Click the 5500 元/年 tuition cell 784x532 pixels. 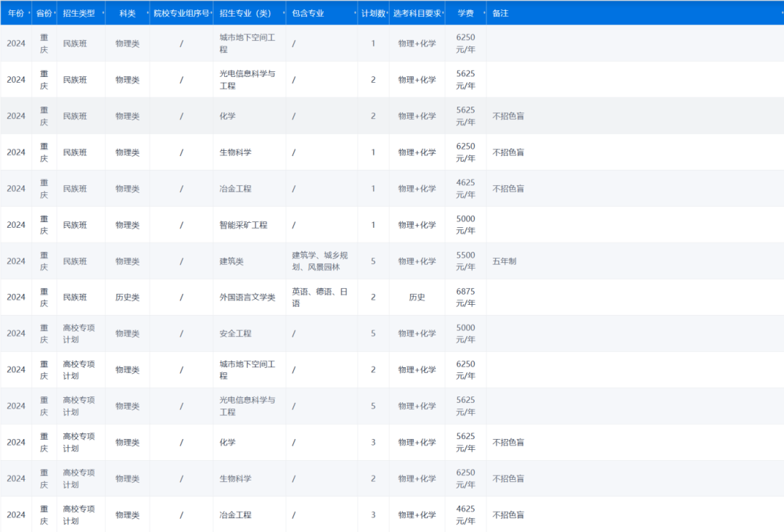465,261
